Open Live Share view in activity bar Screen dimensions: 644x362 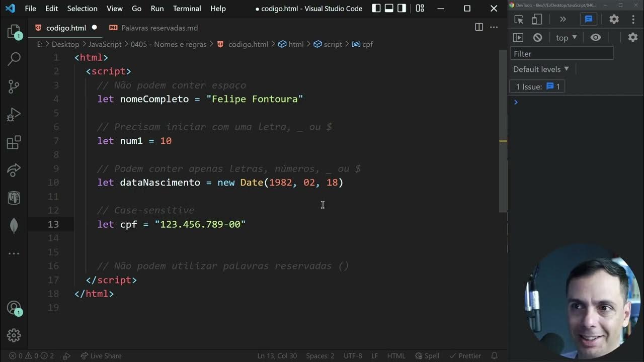pyautogui.click(x=14, y=170)
